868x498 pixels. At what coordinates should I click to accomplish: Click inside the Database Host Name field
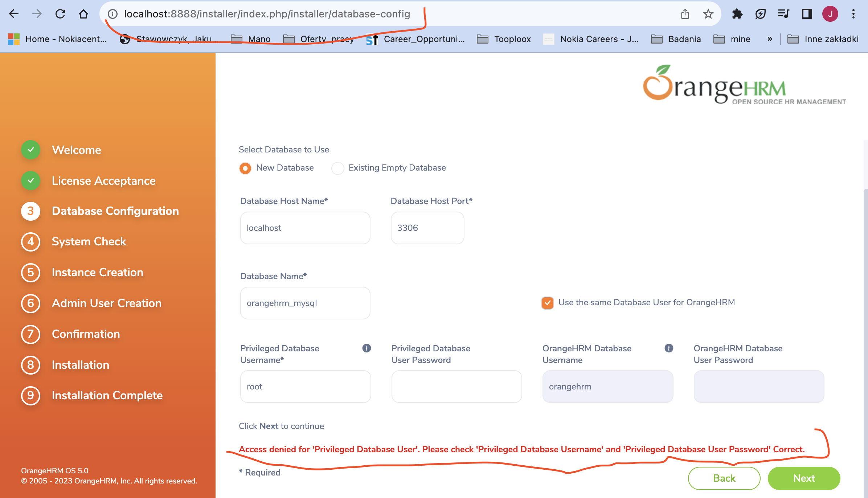pyautogui.click(x=305, y=228)
